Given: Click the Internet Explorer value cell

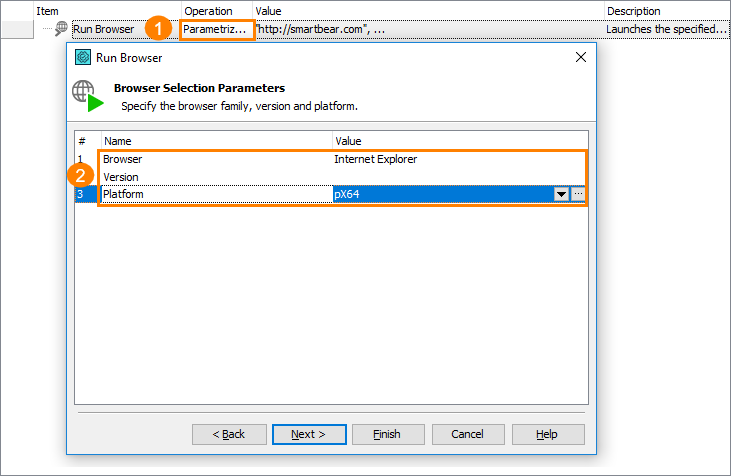Looking at the screenshot, I should pos(375,159).
